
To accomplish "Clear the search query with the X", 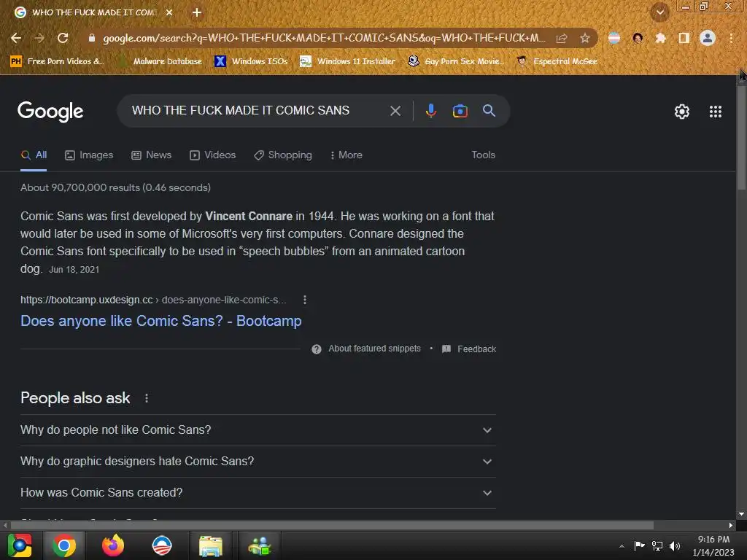I will pos(395,111).
